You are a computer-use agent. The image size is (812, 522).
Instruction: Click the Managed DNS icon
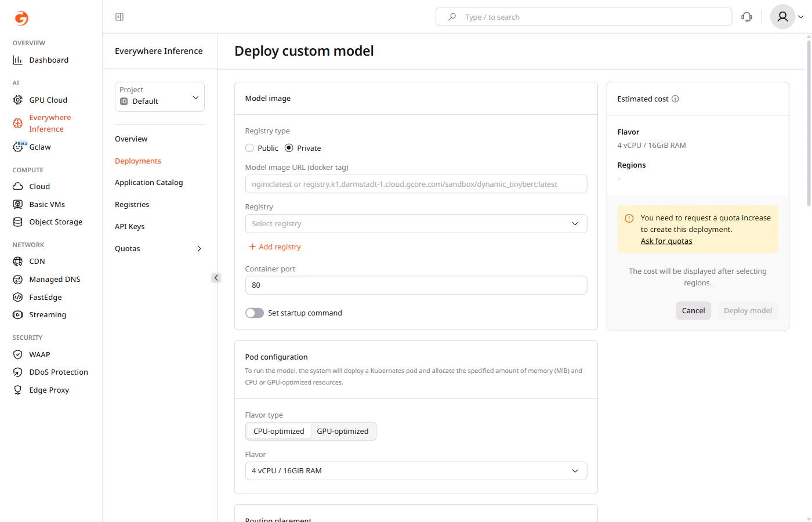[x=18, y=279]
